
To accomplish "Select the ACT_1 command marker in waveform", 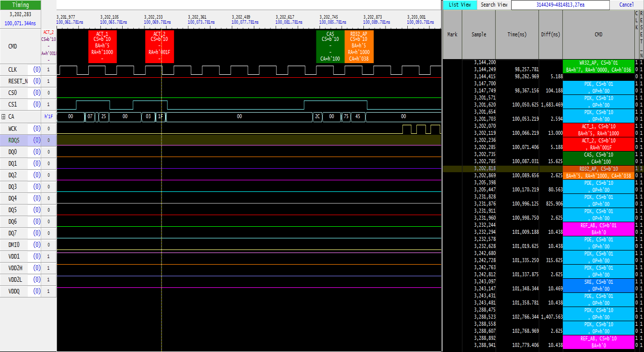I will point(102,47).
